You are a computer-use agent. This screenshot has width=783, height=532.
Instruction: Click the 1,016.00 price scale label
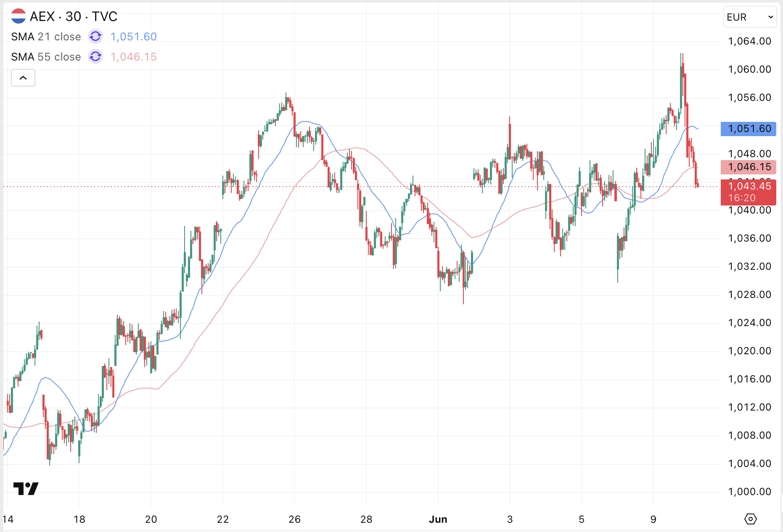click(750, 379)
